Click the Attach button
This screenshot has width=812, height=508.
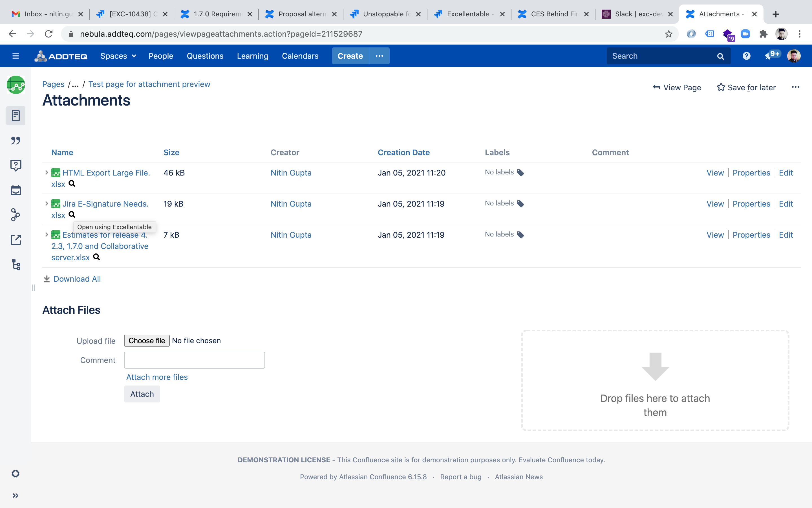coord(142,394)
